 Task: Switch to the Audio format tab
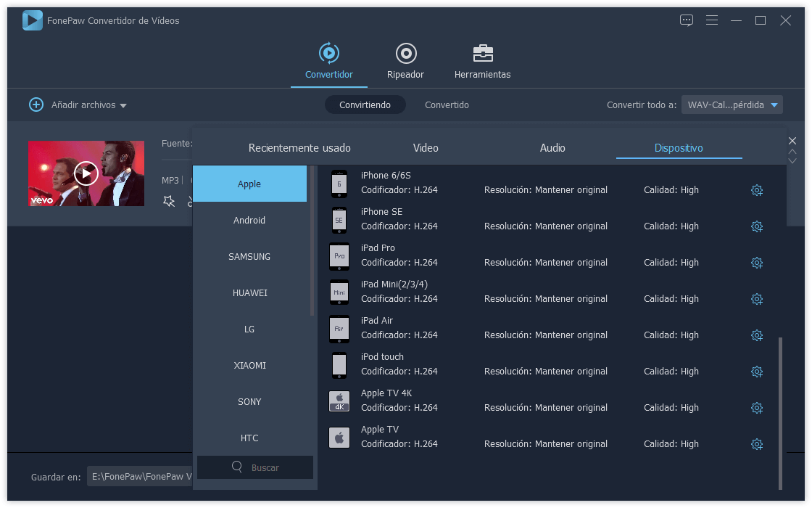tap(552, 148)
